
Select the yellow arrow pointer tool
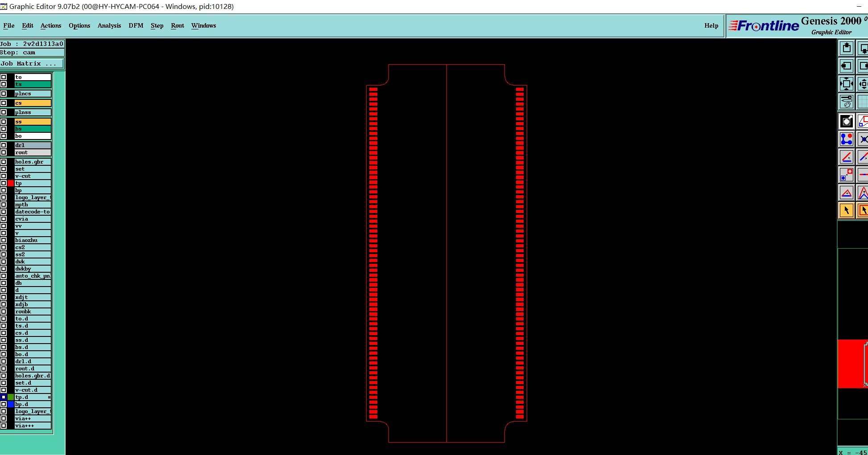click(x=847, y=210)
